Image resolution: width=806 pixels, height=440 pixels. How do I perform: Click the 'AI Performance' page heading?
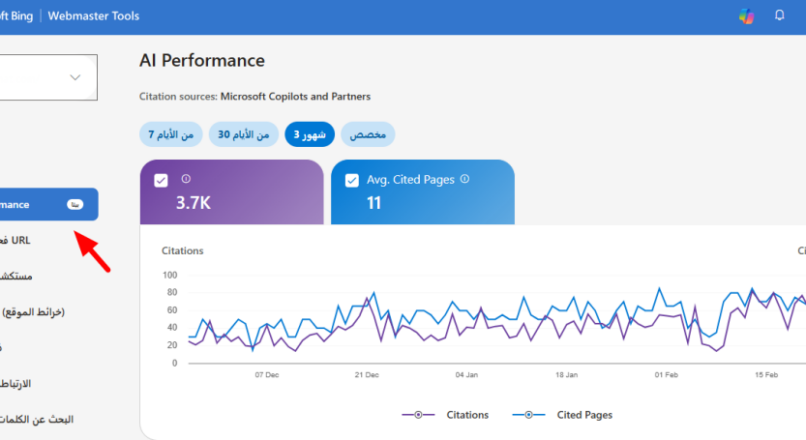coord(202,61)
